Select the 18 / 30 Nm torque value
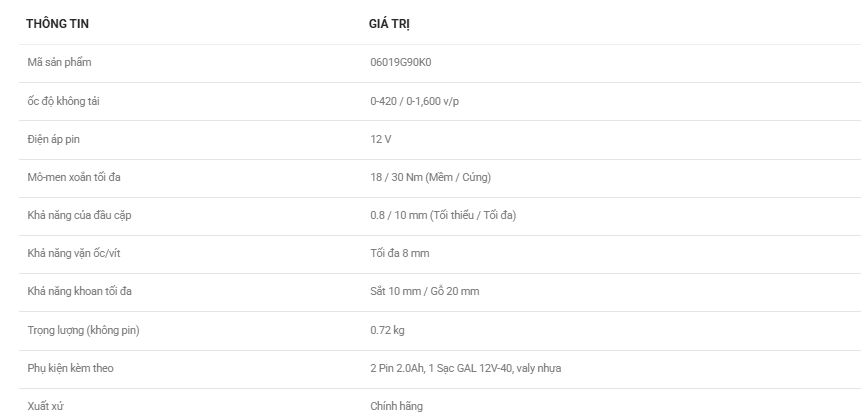The height and width of the screenshot is (415, 861). click(x=430, y=177)
